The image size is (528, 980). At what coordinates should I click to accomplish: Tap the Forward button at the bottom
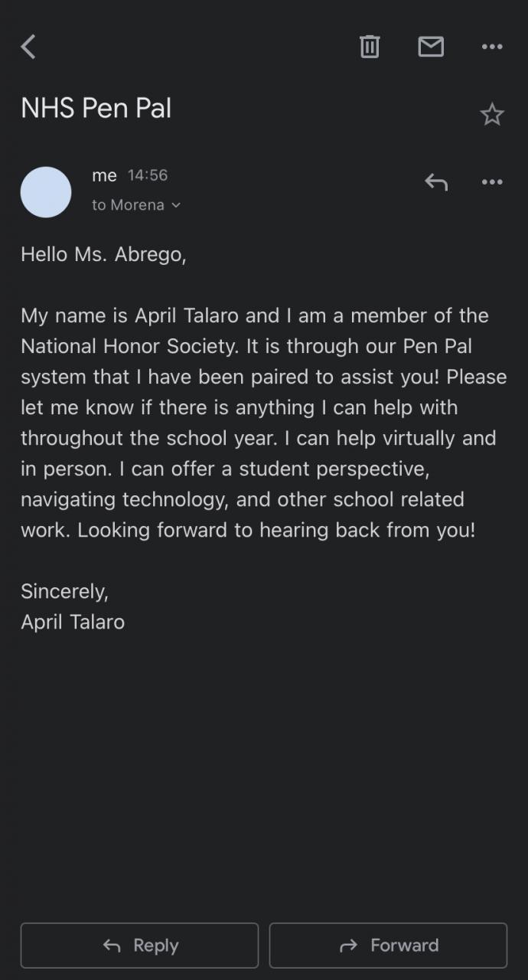(x=388, y=946)
